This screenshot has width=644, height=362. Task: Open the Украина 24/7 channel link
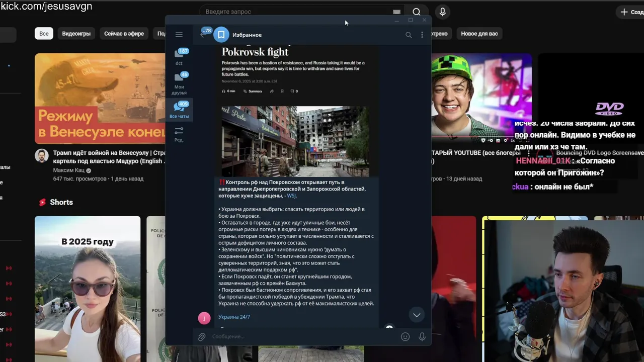coord(234,317)
